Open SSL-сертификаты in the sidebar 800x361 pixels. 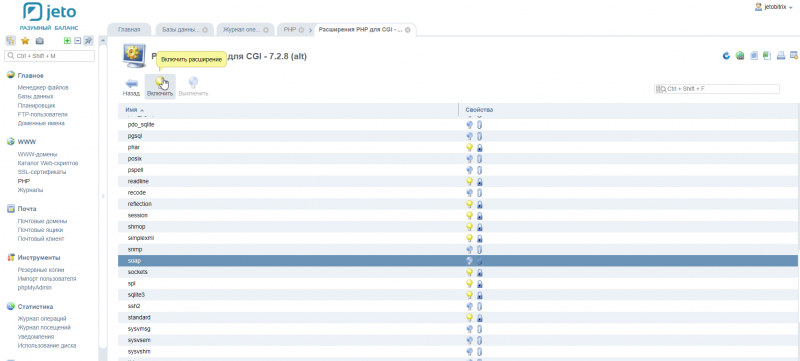(x=41, y=172)
